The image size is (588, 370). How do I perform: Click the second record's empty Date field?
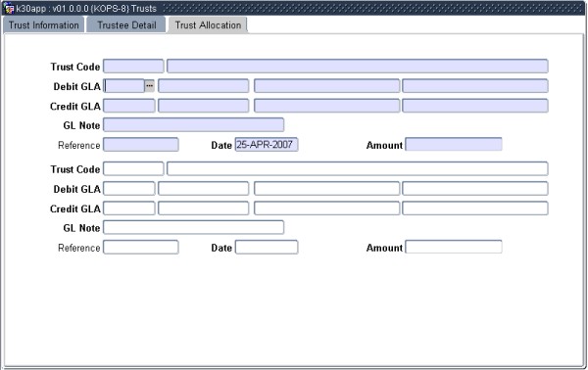[267, 248]
